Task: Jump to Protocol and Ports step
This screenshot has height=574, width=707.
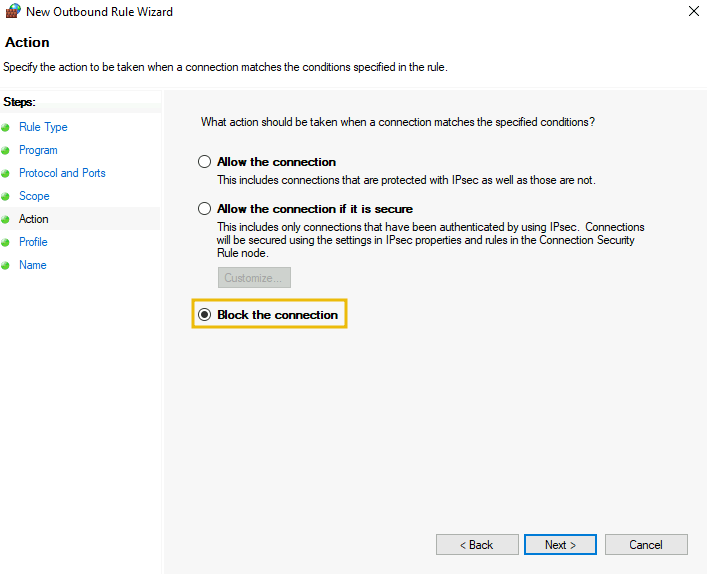Action: [62, 173]
